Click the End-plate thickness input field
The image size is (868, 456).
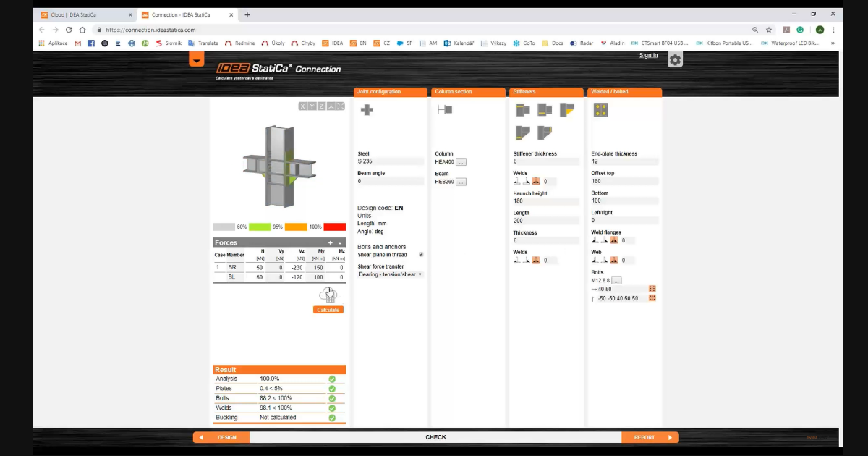click(624, 161)
